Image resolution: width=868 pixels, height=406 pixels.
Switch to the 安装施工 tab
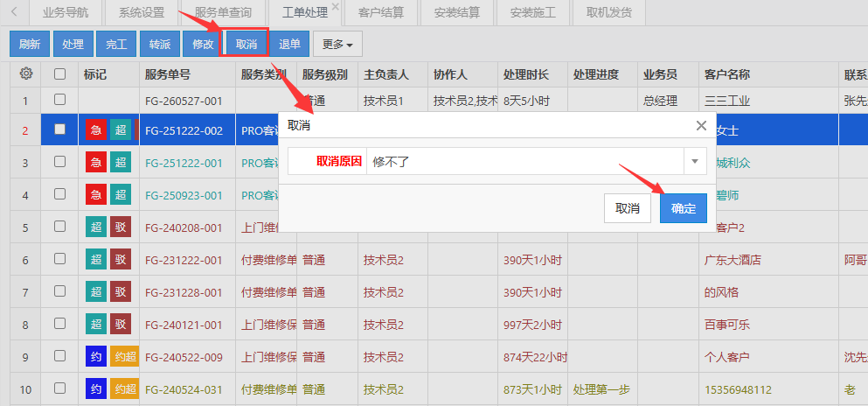click(x=532, y=13)
